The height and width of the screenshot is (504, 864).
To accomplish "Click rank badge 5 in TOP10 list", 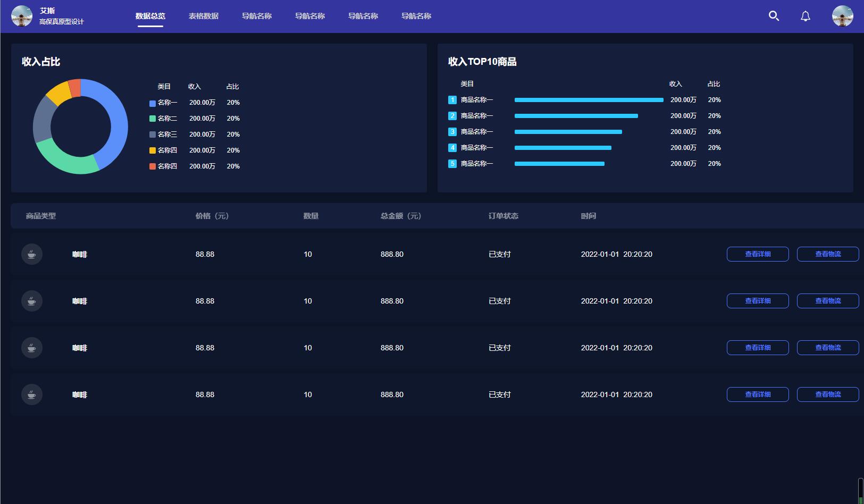I will tap(452, 164).
